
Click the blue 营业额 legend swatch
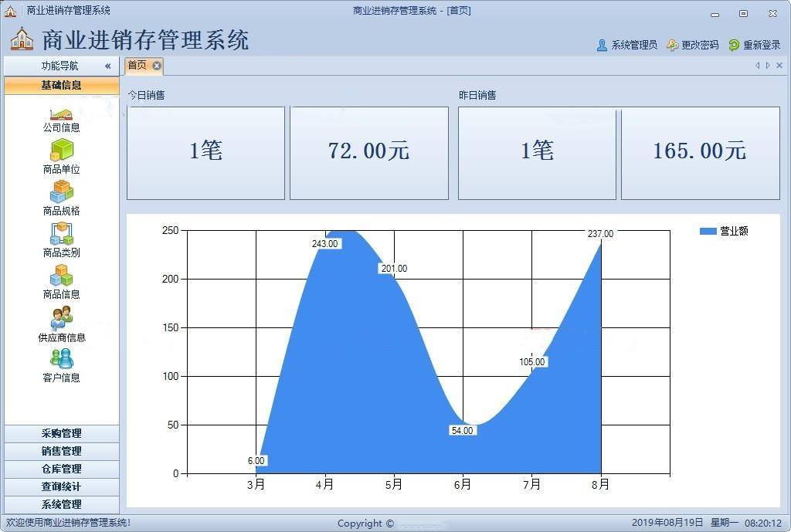coord(708,231)
